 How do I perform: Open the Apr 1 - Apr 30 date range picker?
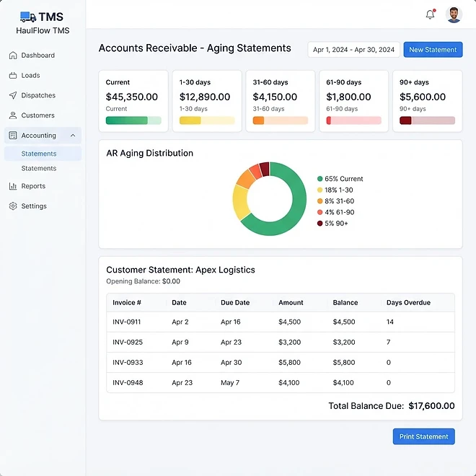353,50
